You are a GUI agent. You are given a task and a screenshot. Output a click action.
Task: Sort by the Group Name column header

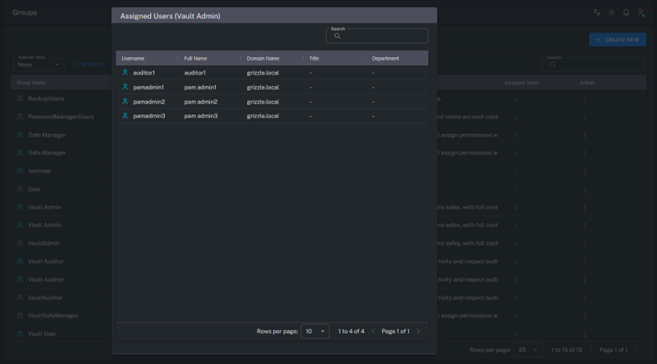tap(31, 83)
